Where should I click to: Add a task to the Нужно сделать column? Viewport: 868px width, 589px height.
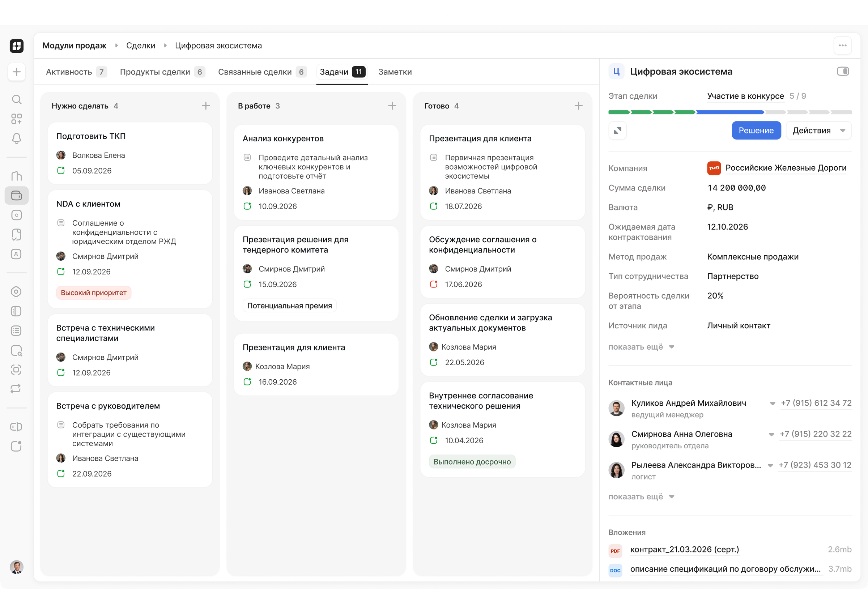pos(206,106)
